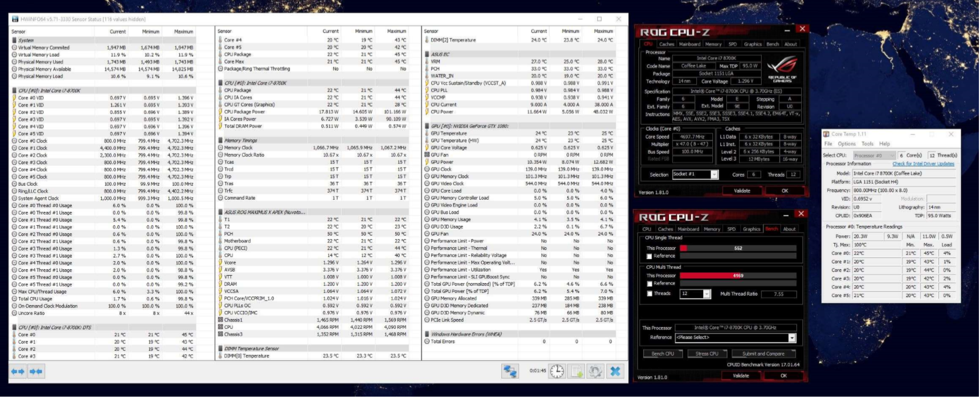The width and height of the screenshot is (980, 400).
Task: Switch to Memory tab in CPU-Z processor window
Action: pyautogui.click(x=713, y=44)
